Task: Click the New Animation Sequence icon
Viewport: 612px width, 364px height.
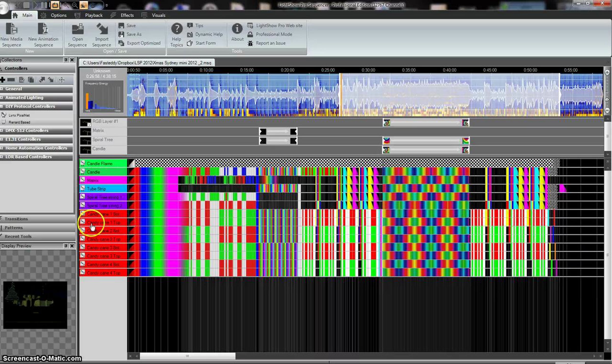Action: [43, 29]
